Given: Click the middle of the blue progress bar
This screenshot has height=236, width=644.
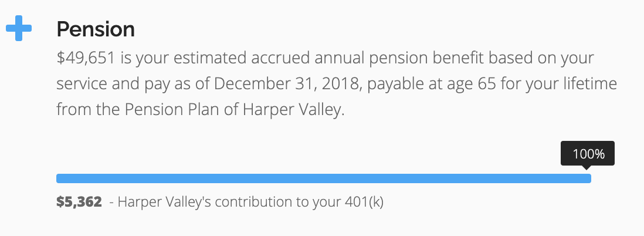Looking at the screenshot, I should tap(323, 178).
